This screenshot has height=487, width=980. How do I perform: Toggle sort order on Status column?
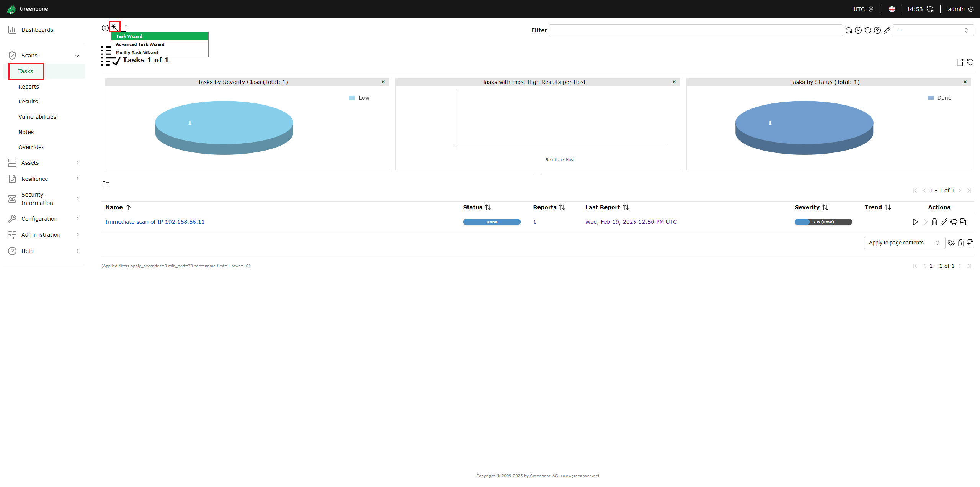pyautogui.click(x=488, y=207)
